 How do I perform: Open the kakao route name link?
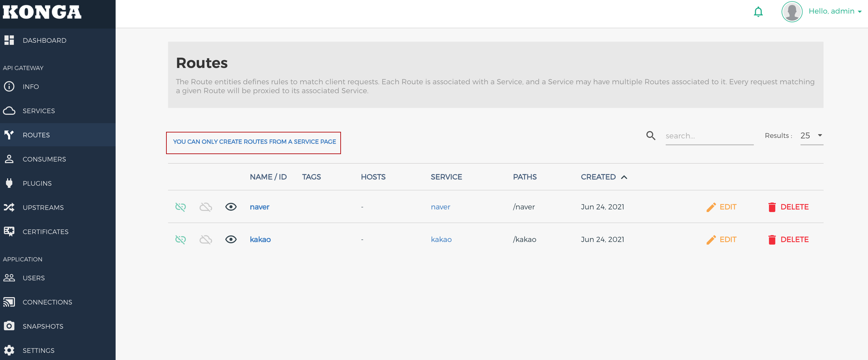tap(260, 240)
